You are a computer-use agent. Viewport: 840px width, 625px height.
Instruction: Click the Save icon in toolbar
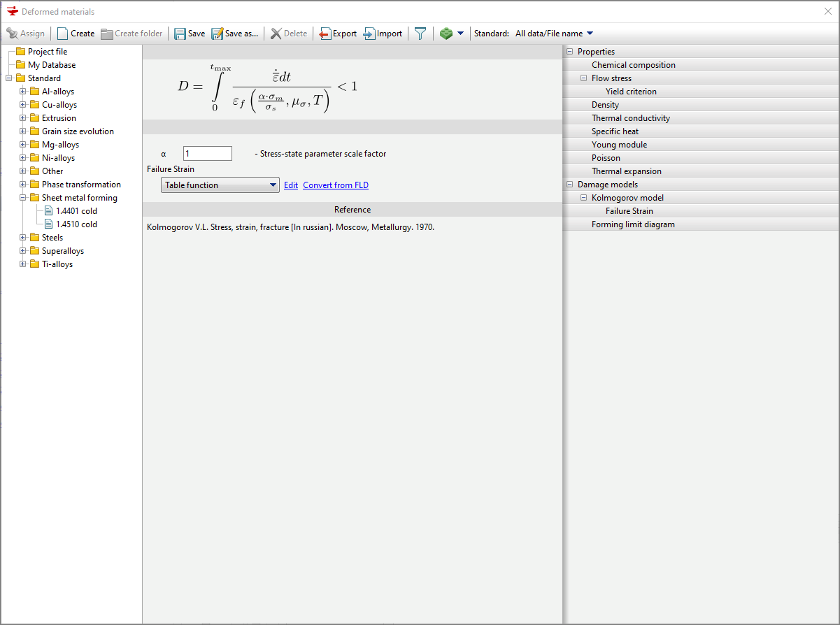(x=180, y=34)
